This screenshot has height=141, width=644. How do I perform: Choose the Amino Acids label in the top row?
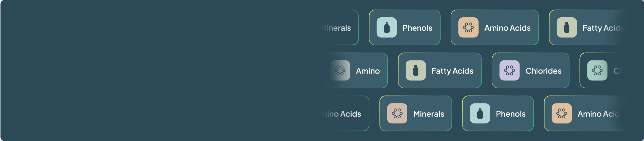click(507, 28)
